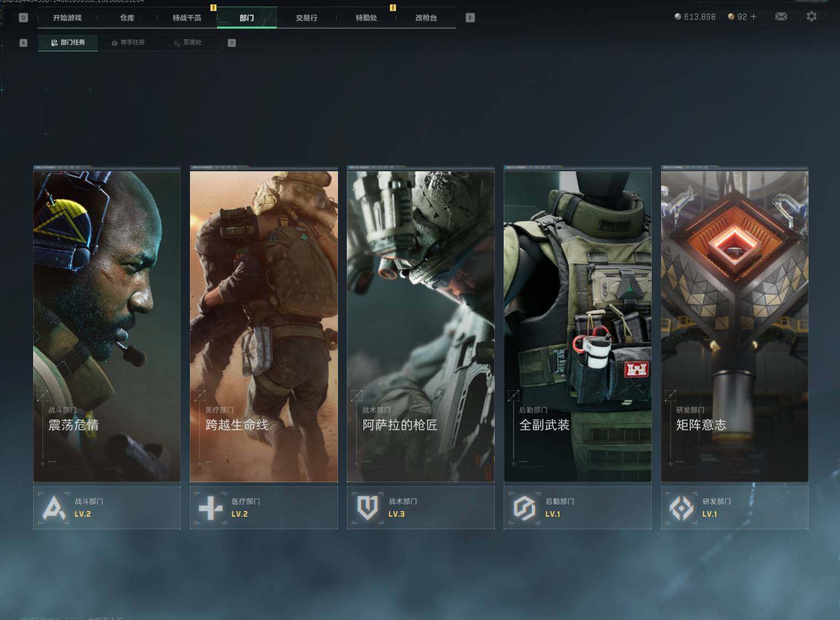
Task: Click the silver currency coin icon
Action: [678, 17]
